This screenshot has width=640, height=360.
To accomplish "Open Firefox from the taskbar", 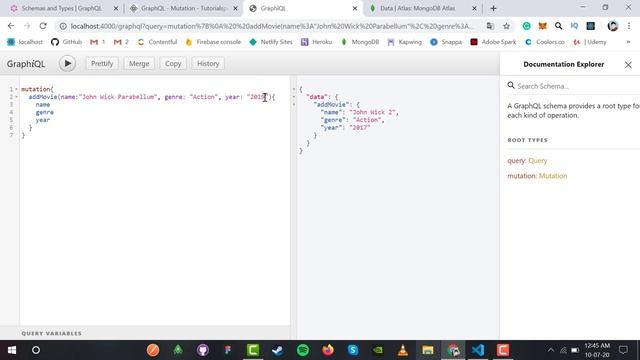I will (x=328, y=350).
